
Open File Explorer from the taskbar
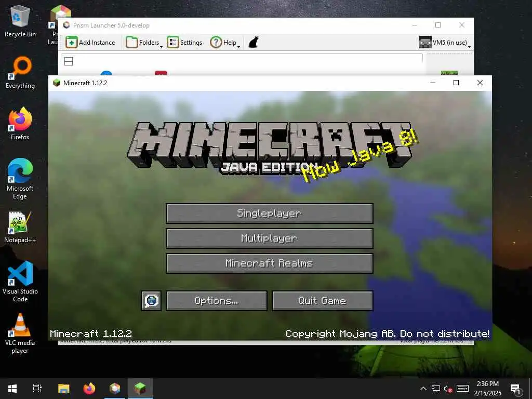pyautogui.click(x=64, y=389)
